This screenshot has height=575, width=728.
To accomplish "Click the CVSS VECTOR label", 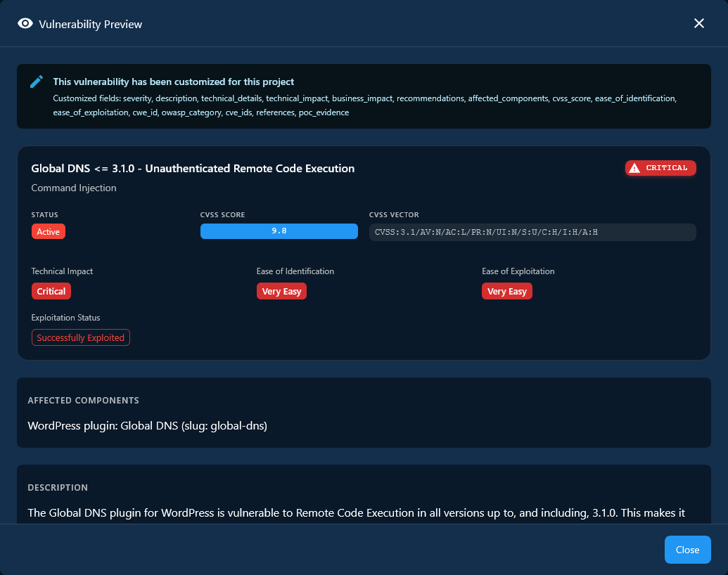I will (394, 215).
